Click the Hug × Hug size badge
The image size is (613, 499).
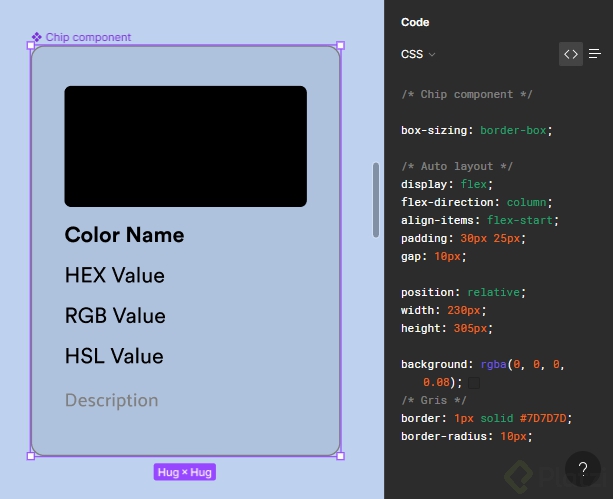pos(185,472)
